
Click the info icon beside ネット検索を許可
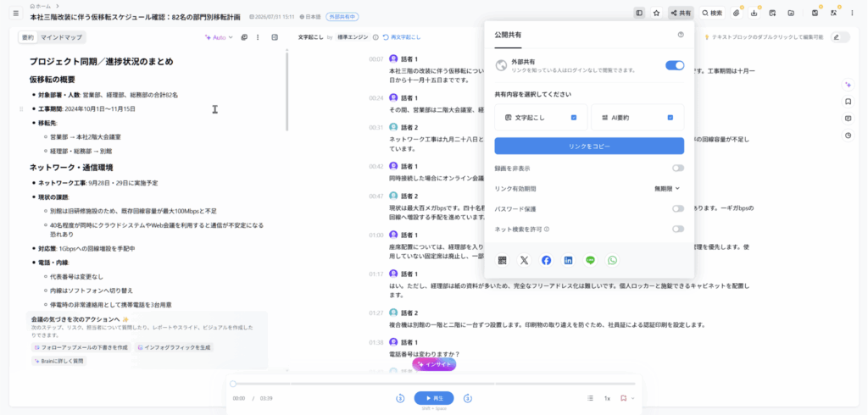(x=547, y=229)
